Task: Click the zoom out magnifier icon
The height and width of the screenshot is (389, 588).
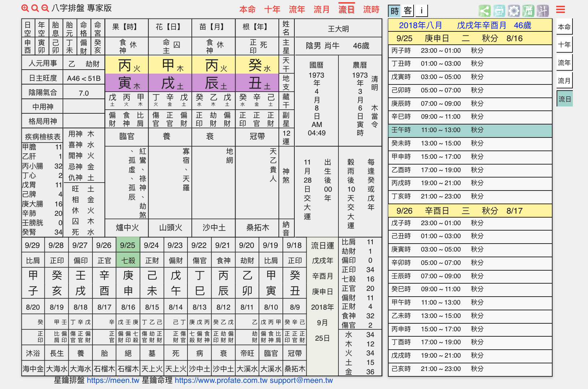Action: point(45,8)
